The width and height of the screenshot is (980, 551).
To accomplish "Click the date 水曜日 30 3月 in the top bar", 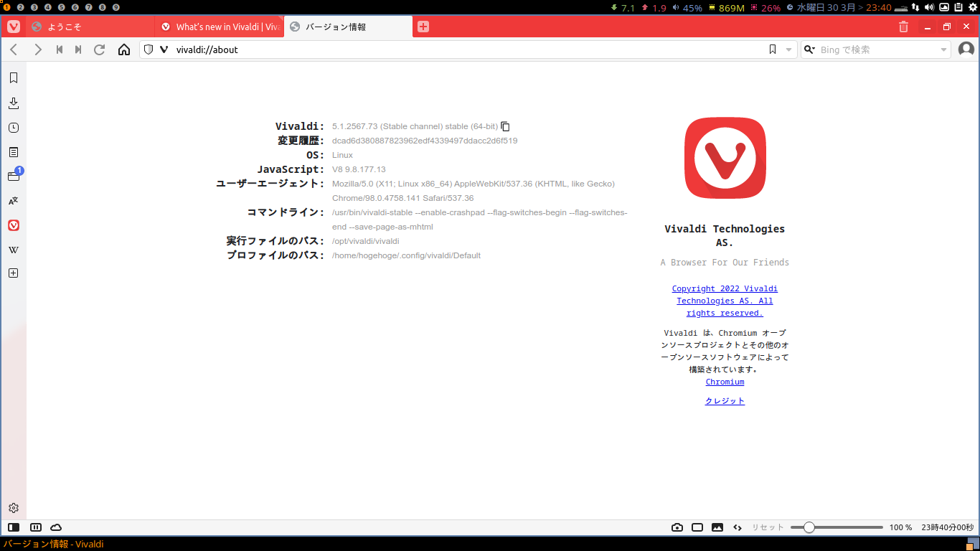I will tap(825, 8).
